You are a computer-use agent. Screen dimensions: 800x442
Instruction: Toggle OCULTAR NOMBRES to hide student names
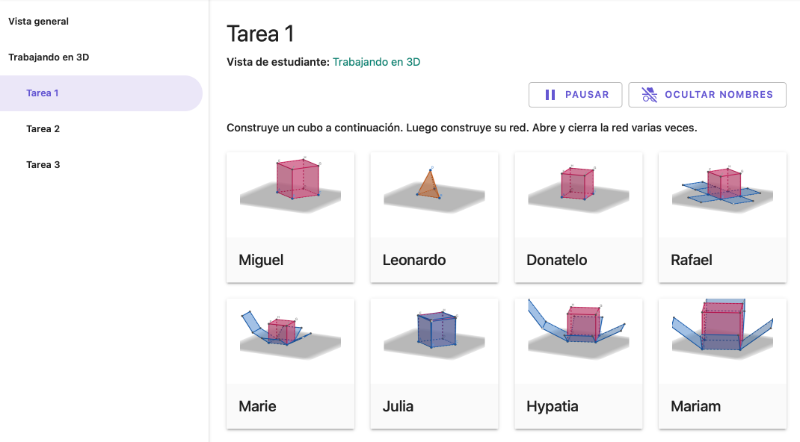point(707,95)
